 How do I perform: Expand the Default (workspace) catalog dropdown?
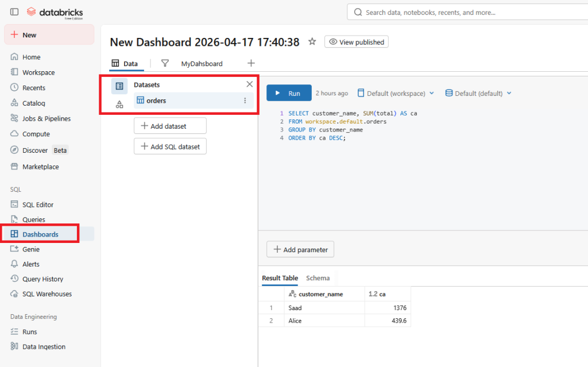click(x=396, y=93)
